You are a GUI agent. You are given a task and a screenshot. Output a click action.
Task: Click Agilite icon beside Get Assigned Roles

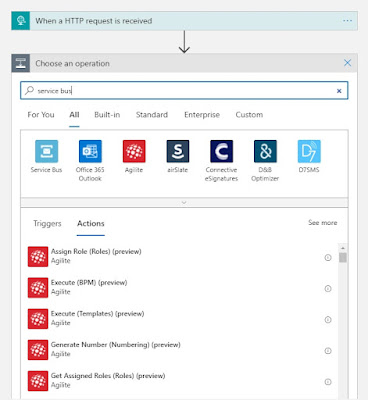tap(38, 381)
